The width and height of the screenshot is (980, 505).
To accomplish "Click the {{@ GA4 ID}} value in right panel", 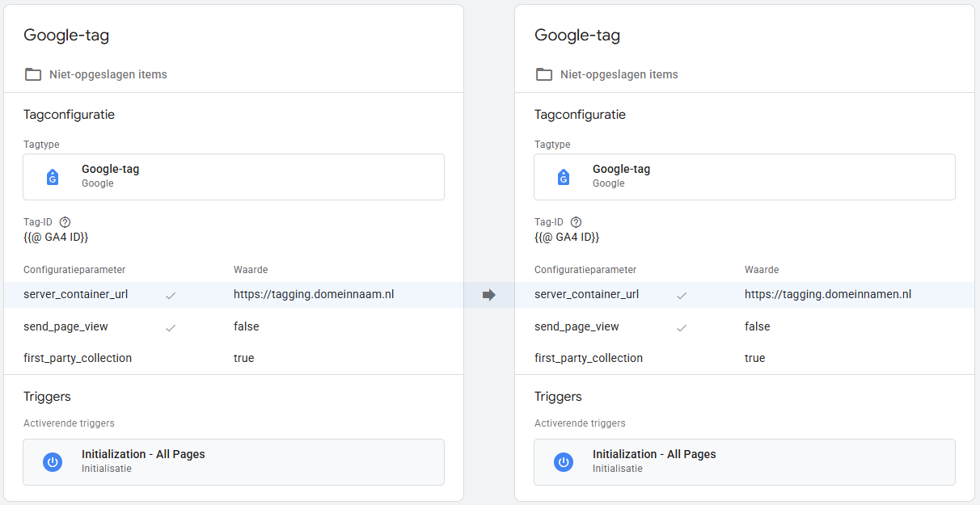I will 567,238.
